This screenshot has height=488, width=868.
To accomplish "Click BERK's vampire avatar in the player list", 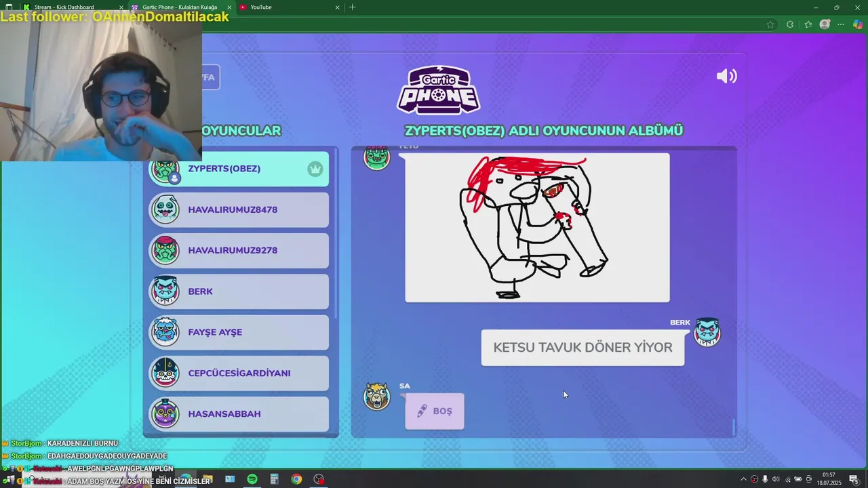I will click(165, 291).
